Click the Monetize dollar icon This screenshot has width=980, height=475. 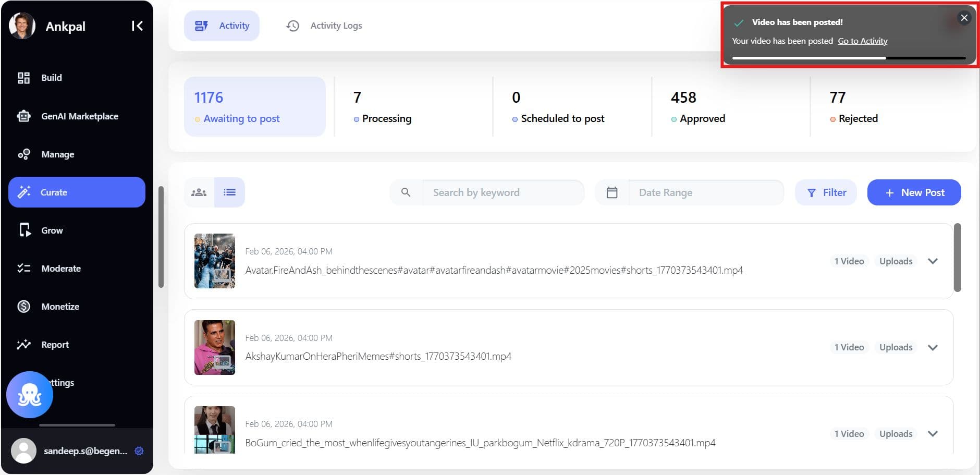coord(24,307)
